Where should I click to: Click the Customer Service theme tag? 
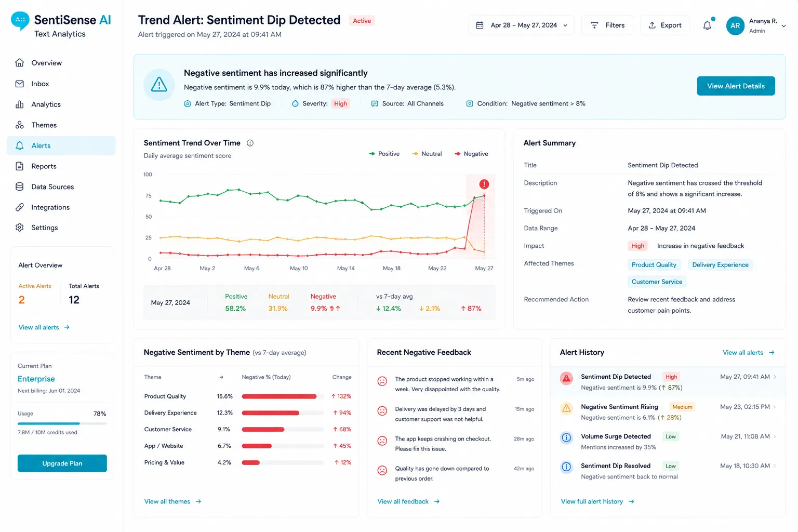[657, 282]
